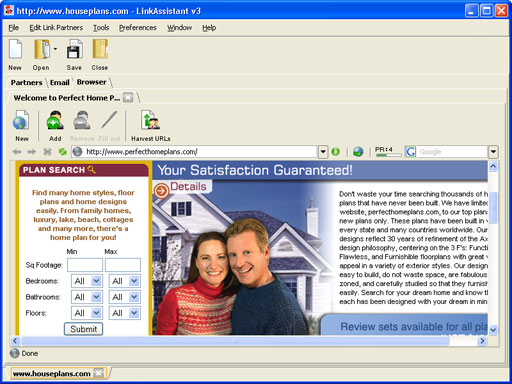Image resolution: width=512 pixels, height=384 pixels.
Task: Open the File menu
Action: pyautogui.click(x=14, y=28)
